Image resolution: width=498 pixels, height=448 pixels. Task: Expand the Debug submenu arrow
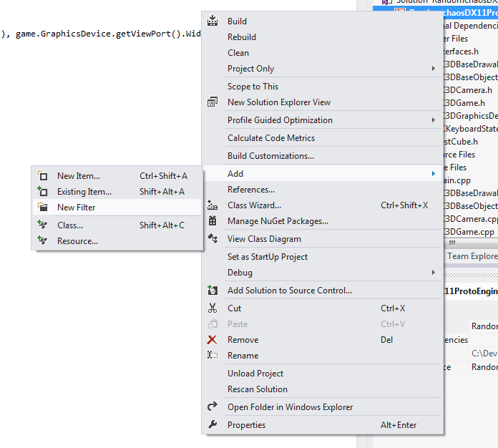tap(433, 272)
